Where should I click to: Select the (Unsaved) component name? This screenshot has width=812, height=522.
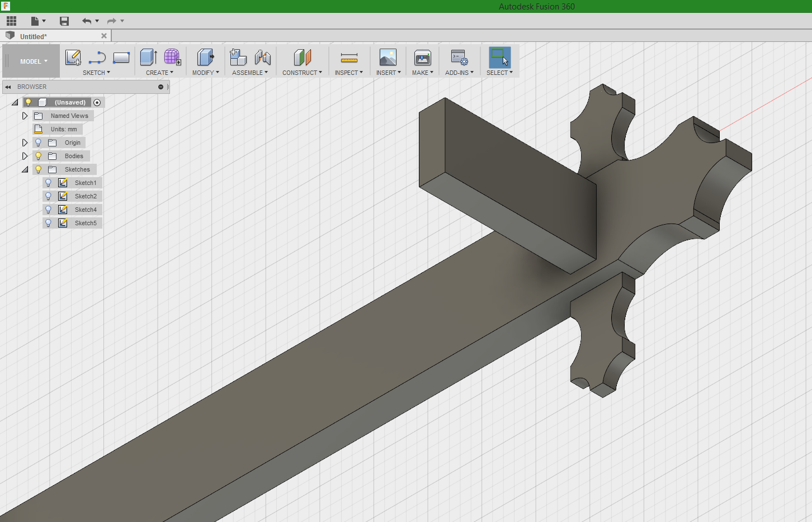click(70, 102)
